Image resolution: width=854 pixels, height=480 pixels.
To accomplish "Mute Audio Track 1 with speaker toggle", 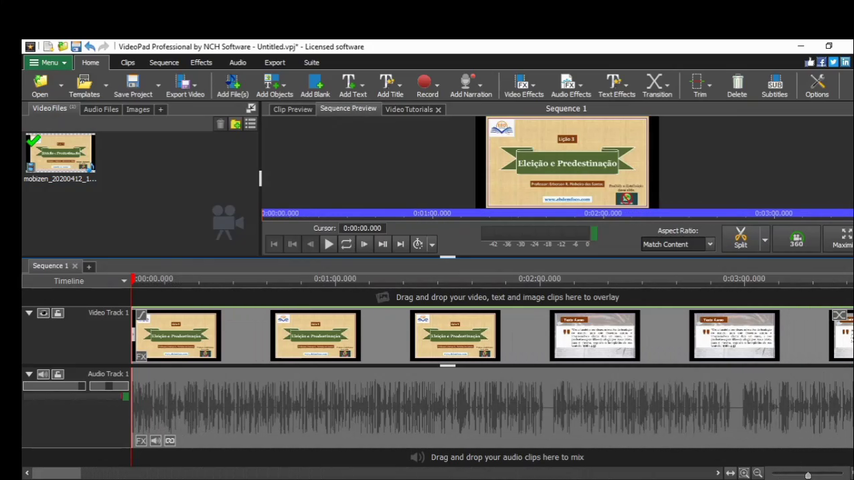I will click(x=43, y=374).
